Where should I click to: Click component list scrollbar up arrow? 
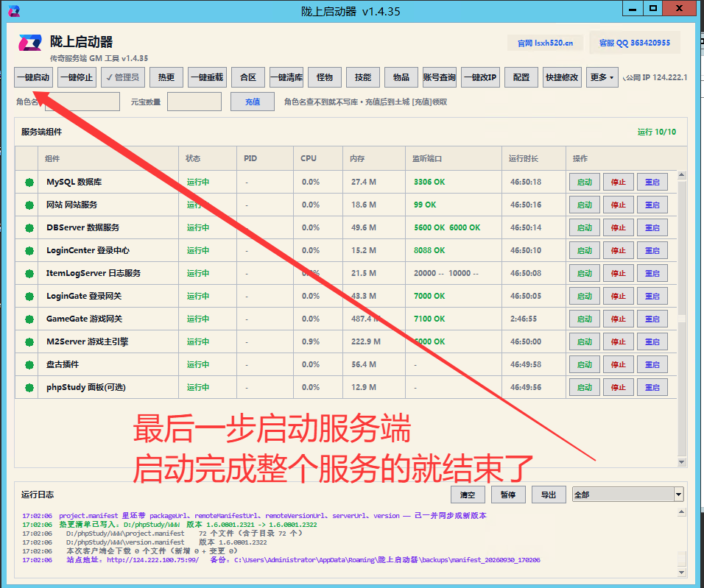point(682,175)
